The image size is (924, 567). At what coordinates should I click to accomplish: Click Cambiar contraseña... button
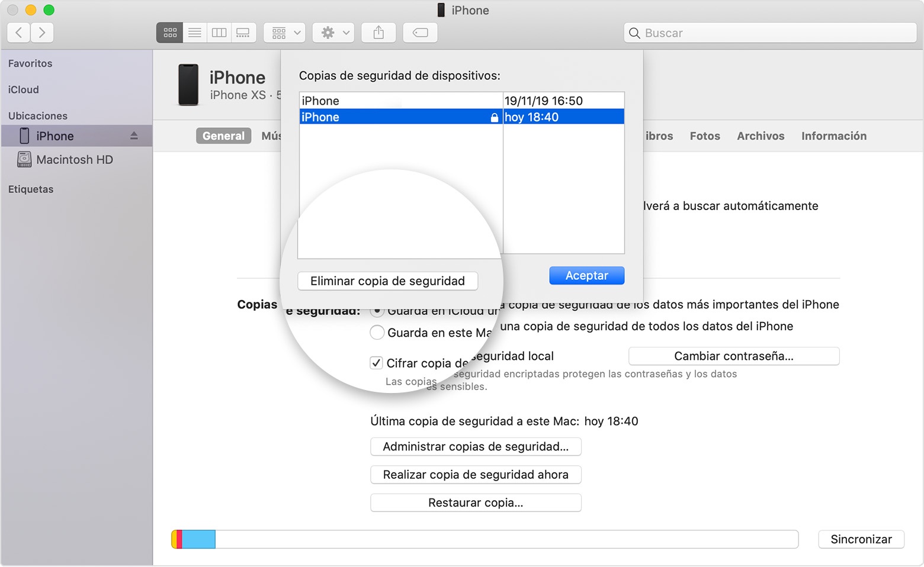tap(734, 356)
